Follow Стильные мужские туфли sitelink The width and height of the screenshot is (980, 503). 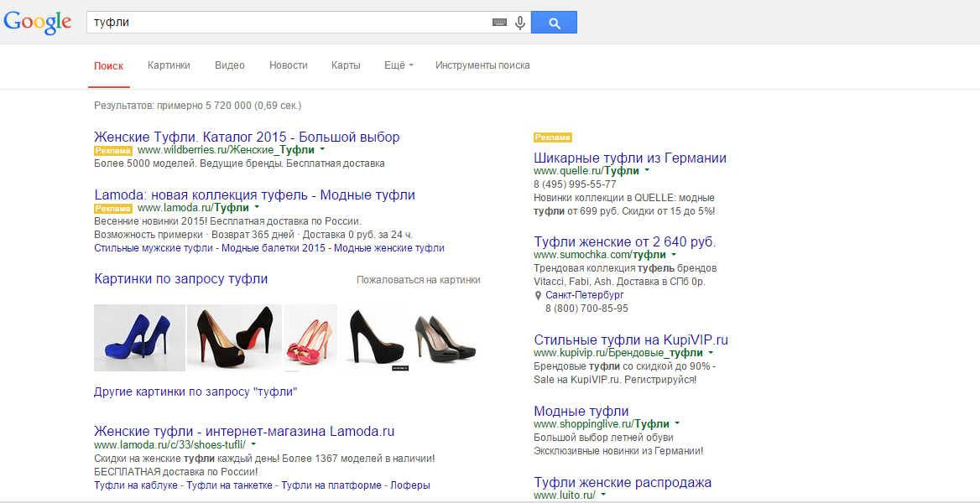[x=154, y=248]
